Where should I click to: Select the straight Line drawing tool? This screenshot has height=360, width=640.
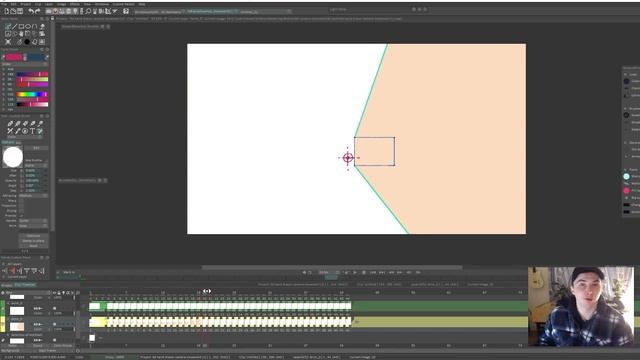tap(14, 27)
